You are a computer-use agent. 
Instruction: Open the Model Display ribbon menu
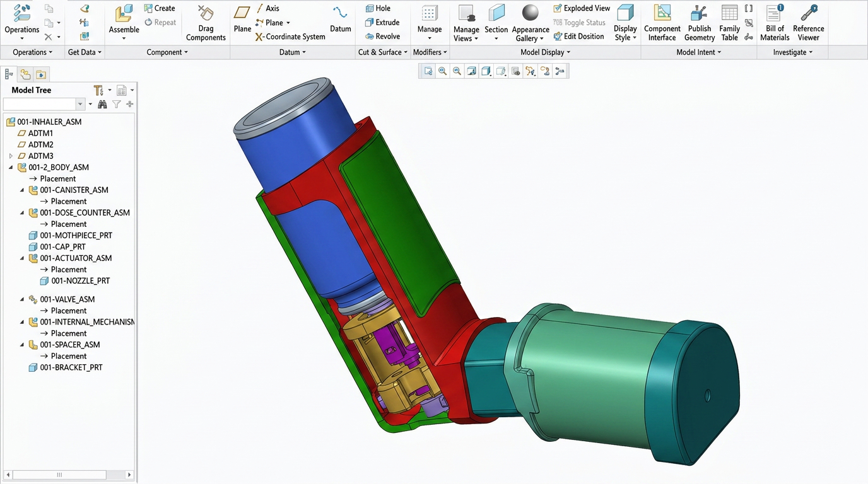pyautogui.click(x=544, y=52)
